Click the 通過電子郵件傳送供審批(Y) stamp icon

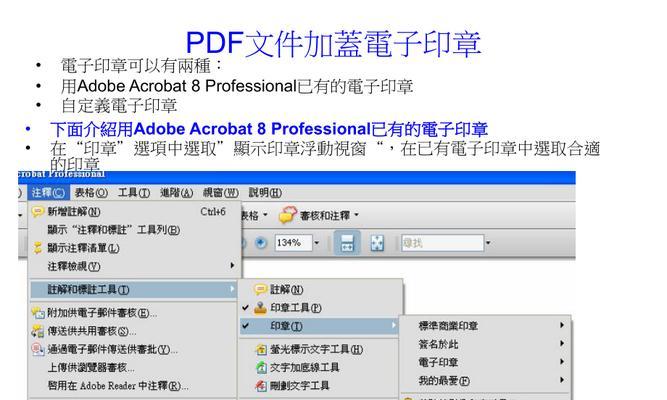point(38,349)
